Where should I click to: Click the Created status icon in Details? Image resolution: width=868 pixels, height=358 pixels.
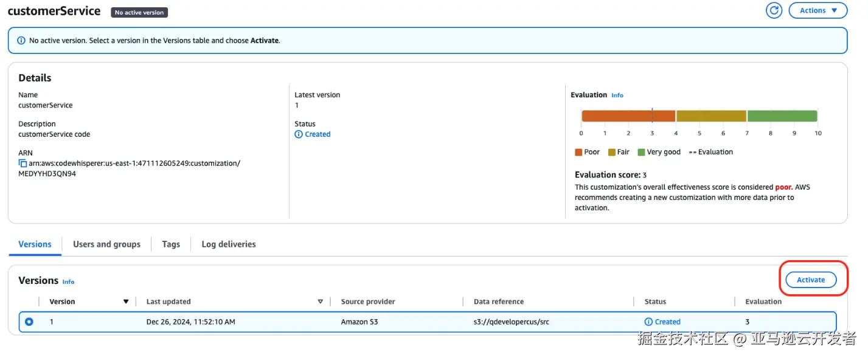coord(299,134)
